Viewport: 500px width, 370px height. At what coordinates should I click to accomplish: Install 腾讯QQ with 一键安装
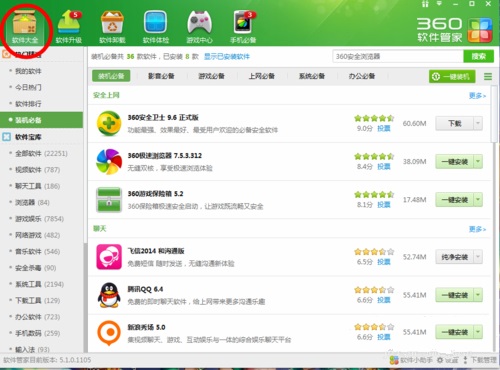tap(455, 295)
